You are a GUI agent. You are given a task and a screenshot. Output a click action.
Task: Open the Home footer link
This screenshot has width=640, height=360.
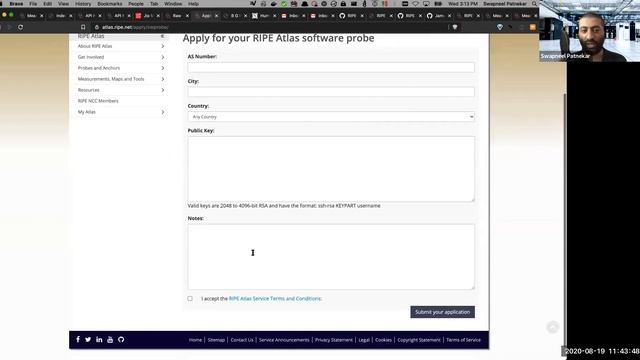pos(195,340)
